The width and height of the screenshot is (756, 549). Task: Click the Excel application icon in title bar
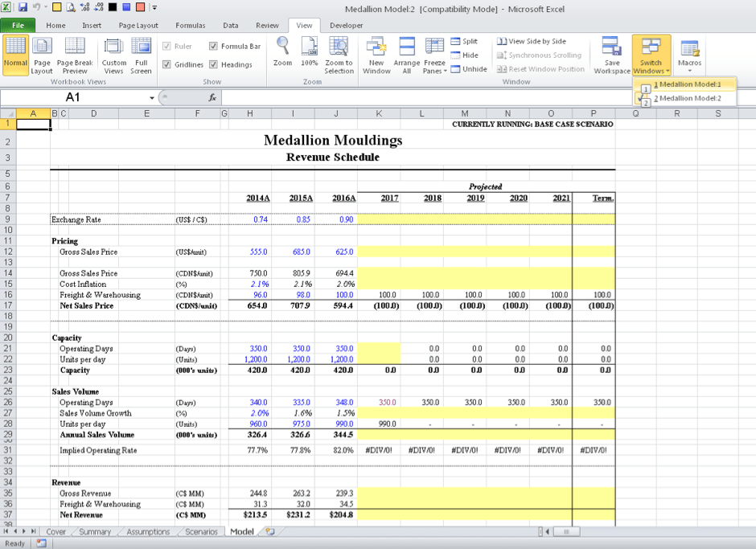coord(6,7)
